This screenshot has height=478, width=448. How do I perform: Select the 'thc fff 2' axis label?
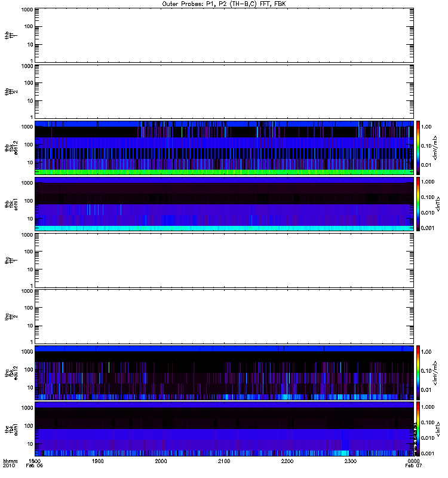point(11,316)
